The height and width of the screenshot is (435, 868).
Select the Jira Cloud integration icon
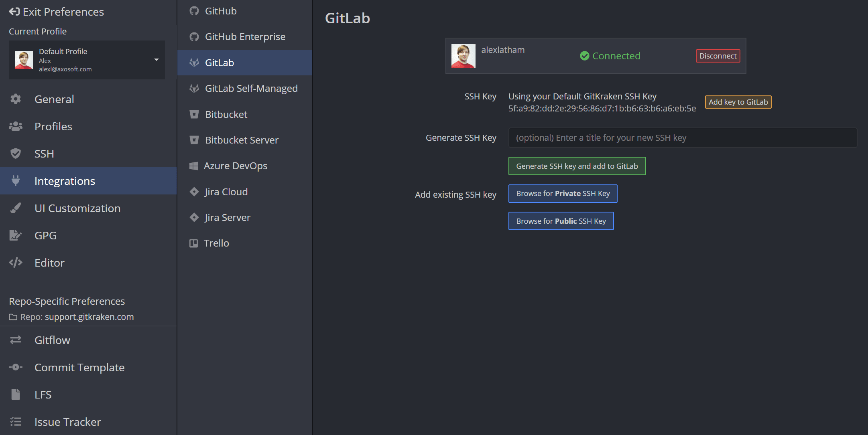click(x=194, y=192)
